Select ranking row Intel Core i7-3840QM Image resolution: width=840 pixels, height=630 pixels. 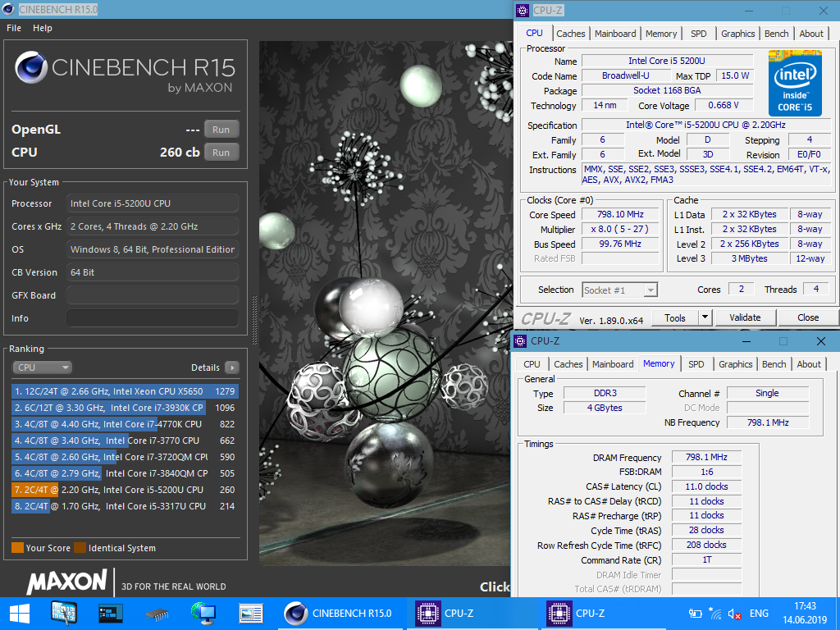pyautogui.click(x=125, y=473)
